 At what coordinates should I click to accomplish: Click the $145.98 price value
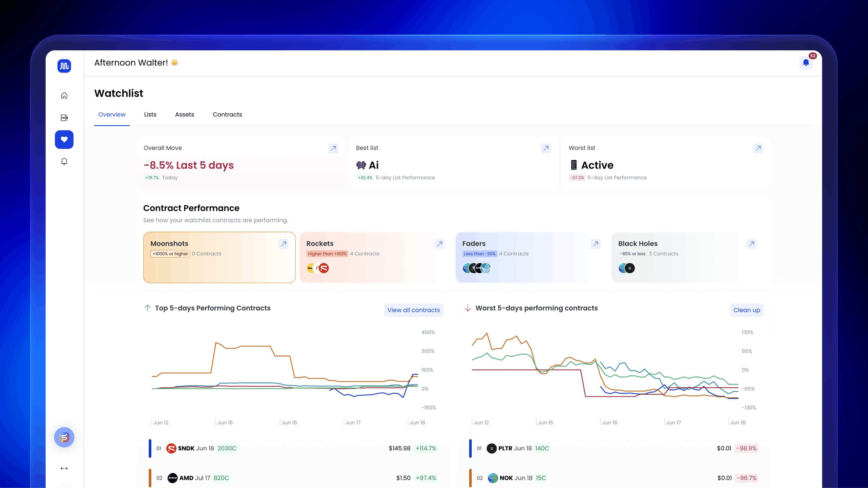400,448
